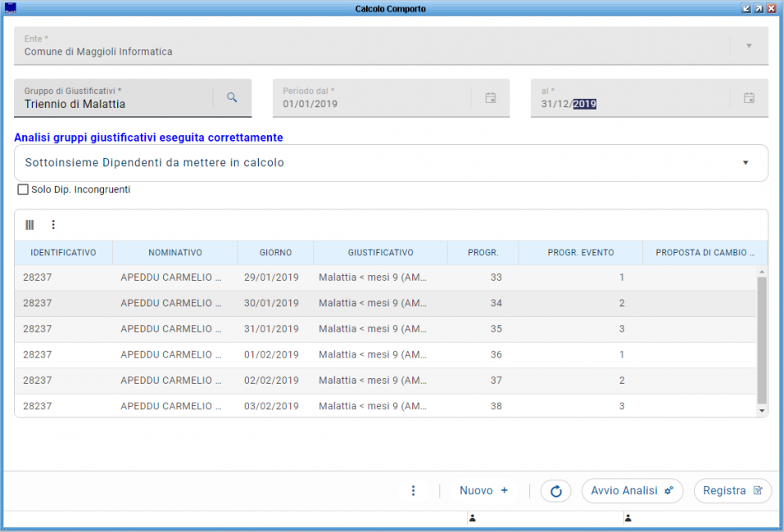
Task: Click the Giorno column header
Action: click(275, 253)
